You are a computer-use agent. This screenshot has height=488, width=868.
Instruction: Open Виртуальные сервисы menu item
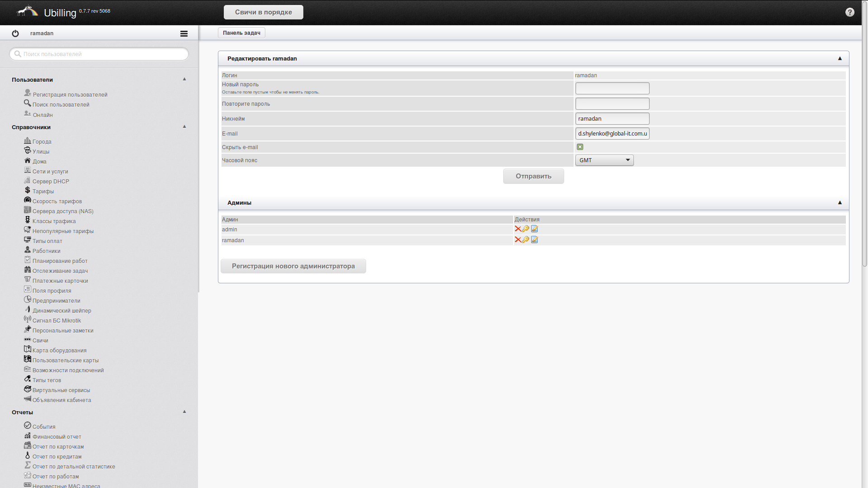coord(61,390)
